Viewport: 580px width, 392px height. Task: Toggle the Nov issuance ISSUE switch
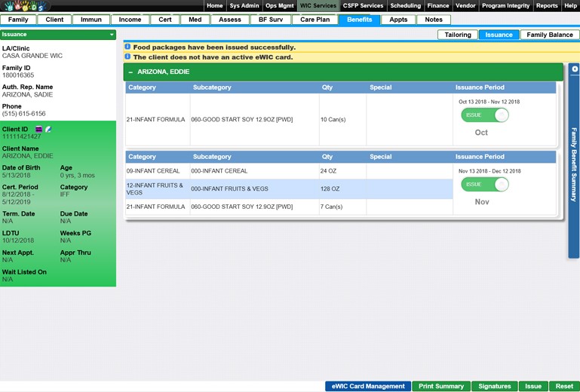(485, 184)
